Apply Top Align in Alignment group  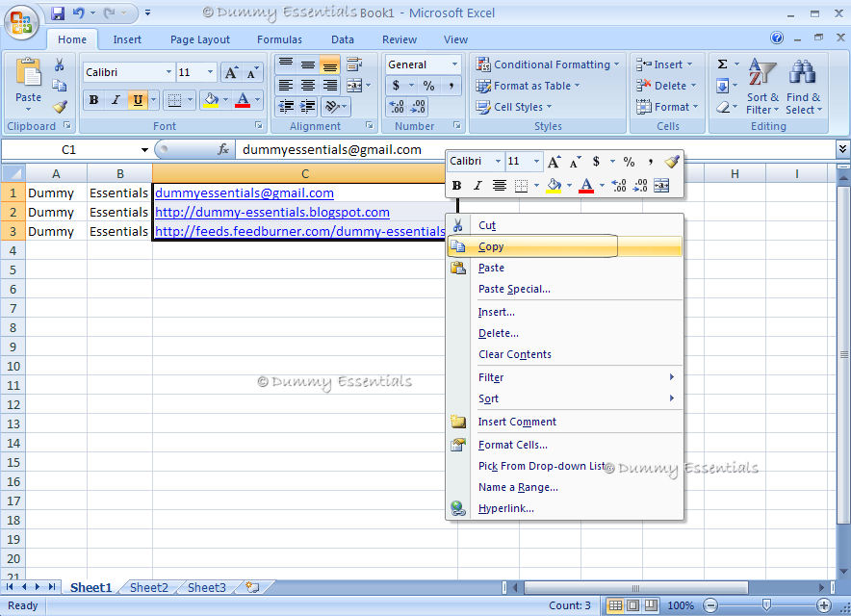(x=286, y=64)
